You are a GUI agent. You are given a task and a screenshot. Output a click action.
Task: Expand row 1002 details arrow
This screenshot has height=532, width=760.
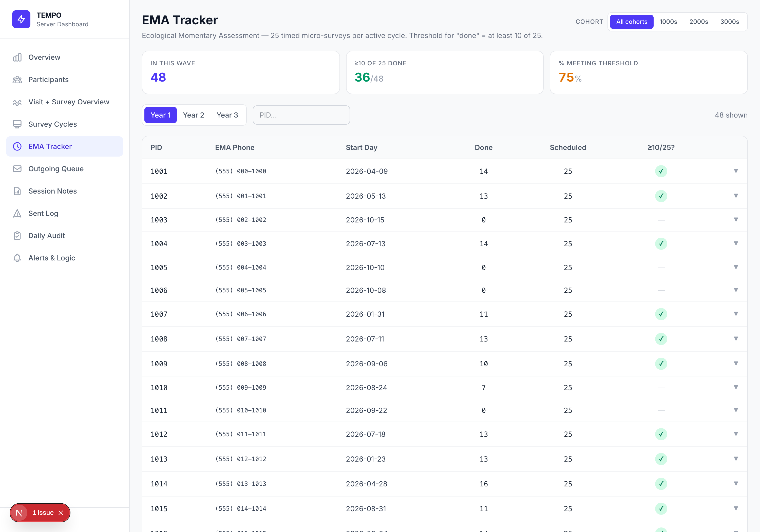pyautogui.click(x=735, y=196)
